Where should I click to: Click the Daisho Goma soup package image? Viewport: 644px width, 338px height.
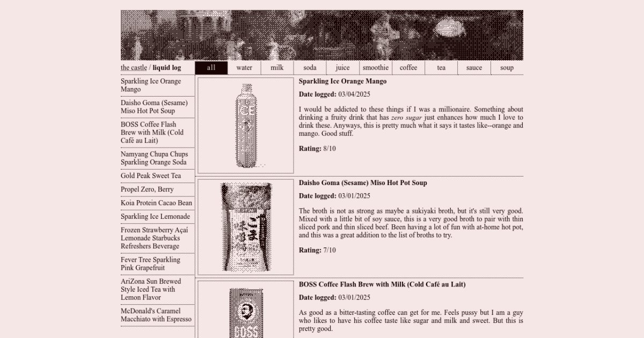246,227
